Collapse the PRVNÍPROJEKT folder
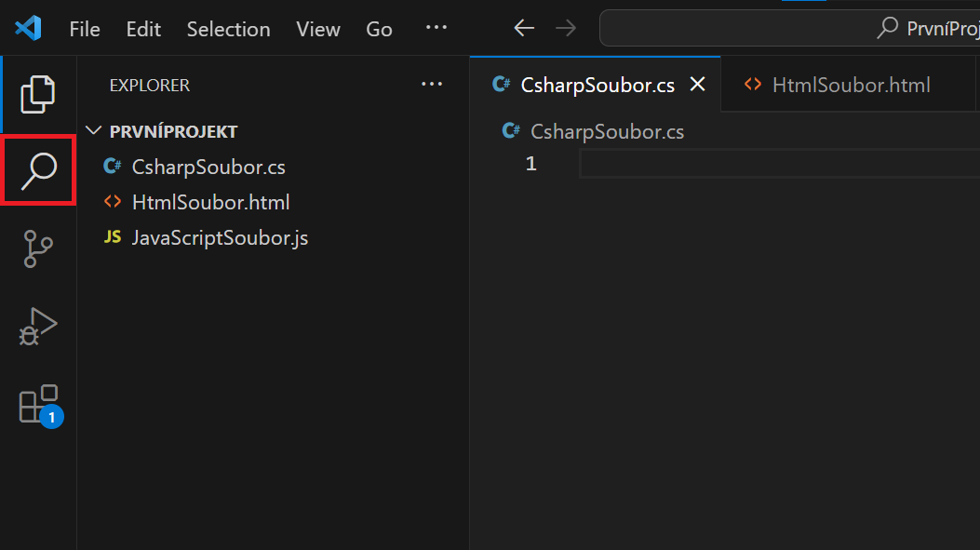 [92, 131]
